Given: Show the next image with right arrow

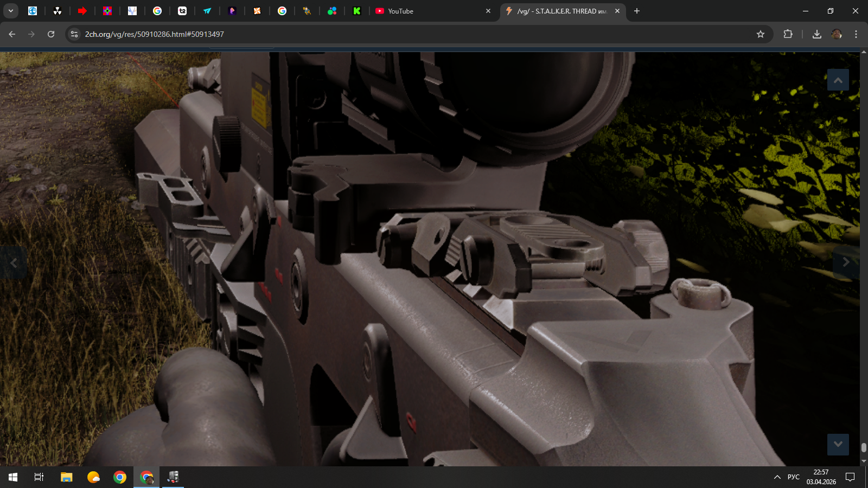Looking at the screenshot, I should (x=846, y=262).
